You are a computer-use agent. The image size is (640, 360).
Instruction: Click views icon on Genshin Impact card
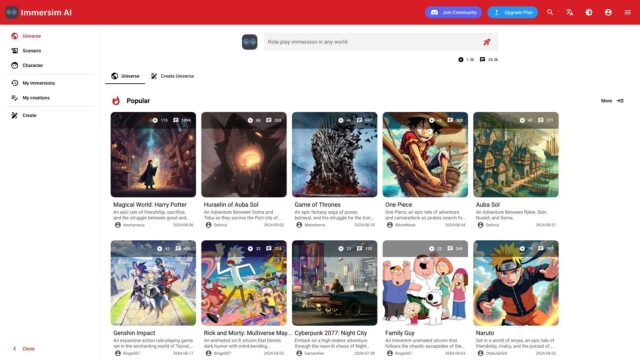(x=160, y=248)
